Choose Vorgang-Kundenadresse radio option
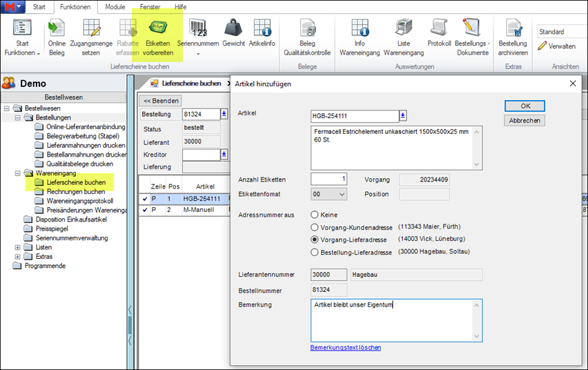588x370 pixels. coord(315,227)
